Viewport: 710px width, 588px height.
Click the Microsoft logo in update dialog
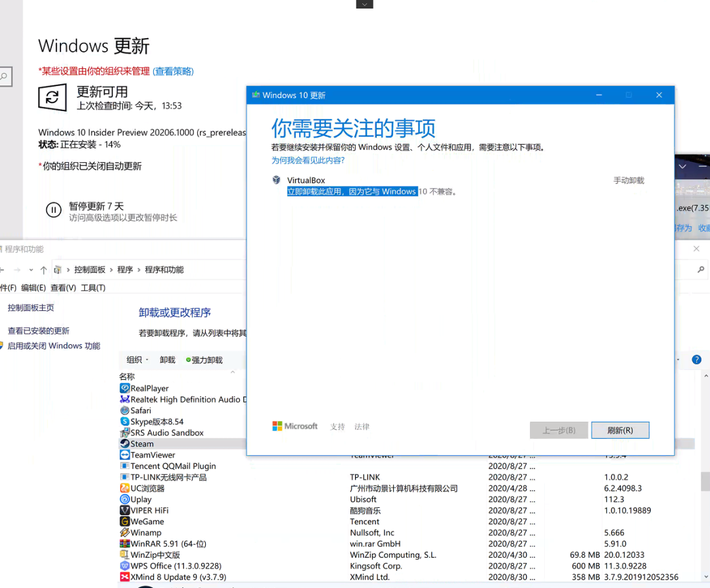pyautogui.click(x=295, y=426)
